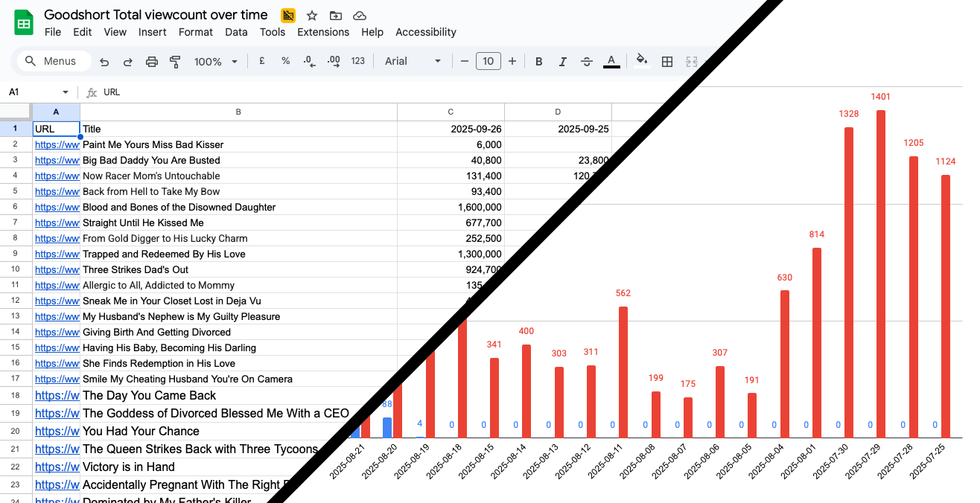
Task: Toggle italic formatting
Action: [x=563, y=62]
